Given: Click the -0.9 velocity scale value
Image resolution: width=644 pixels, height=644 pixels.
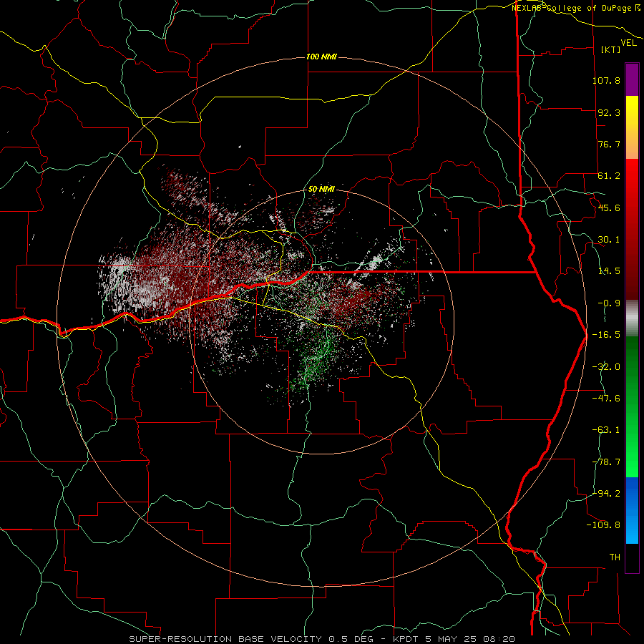Looking at the screenshot, I should click(x=609, y=303).
